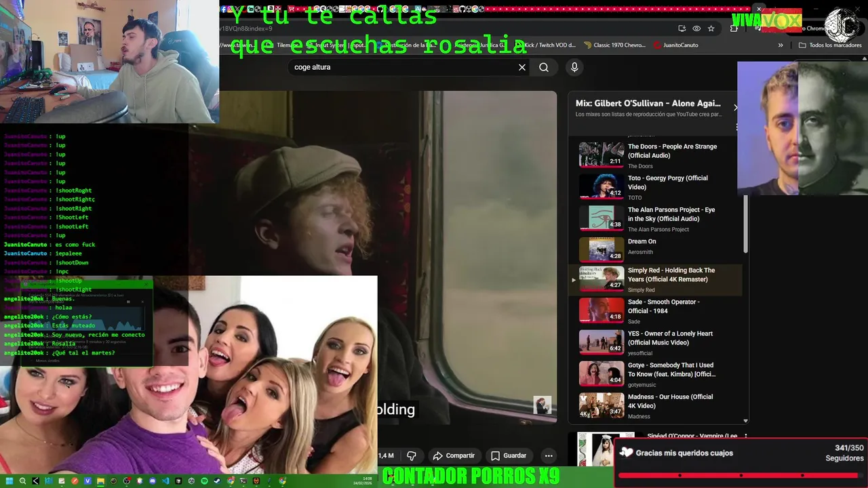Open the Windows Start menu

[x=9, y=481]
